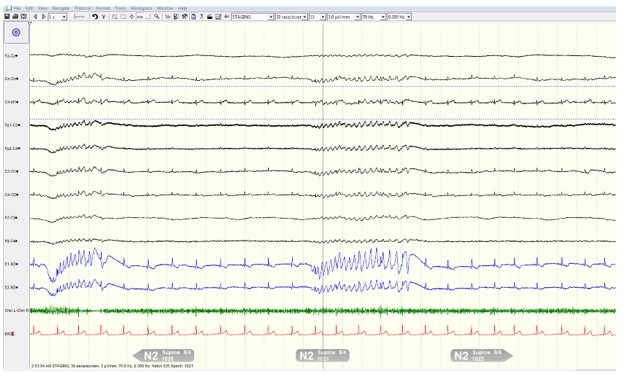The width and height of the screenshot is (623, 374).
Task: Open the 30 secs/screen timebase dropdown
Action: 292,17
